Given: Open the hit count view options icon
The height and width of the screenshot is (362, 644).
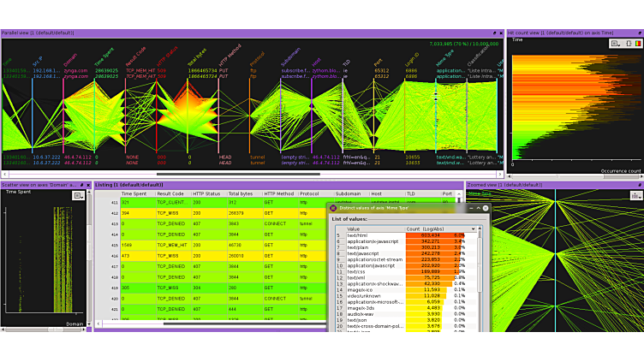Looking at the screenshot, I should [x=617, y=43].
